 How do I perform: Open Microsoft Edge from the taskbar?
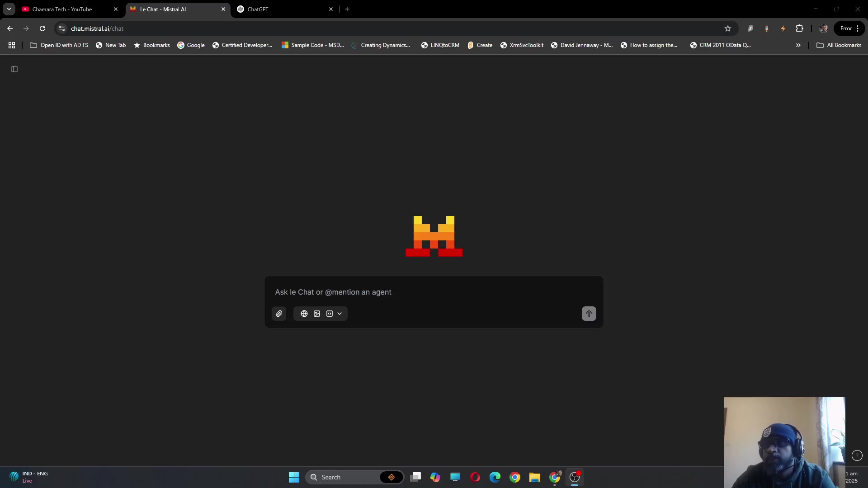click(x=495, y=477)
